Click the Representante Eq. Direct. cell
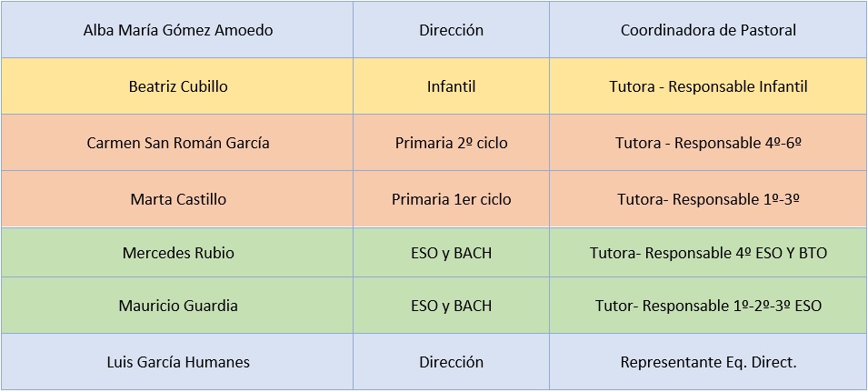 [x=708, y=362]
